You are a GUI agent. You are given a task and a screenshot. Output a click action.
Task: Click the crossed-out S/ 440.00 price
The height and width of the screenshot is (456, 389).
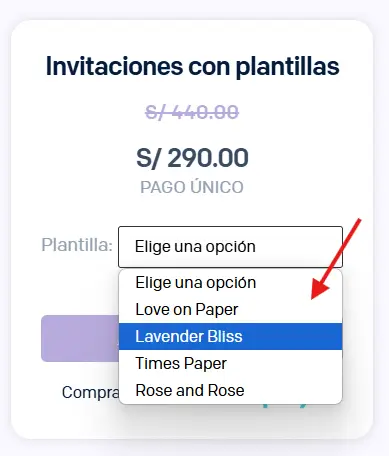click(x=192, y=112)
